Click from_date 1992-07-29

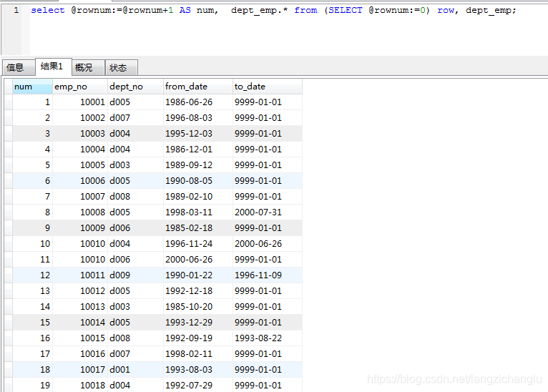pyautogui.click(x=198, y=385)
